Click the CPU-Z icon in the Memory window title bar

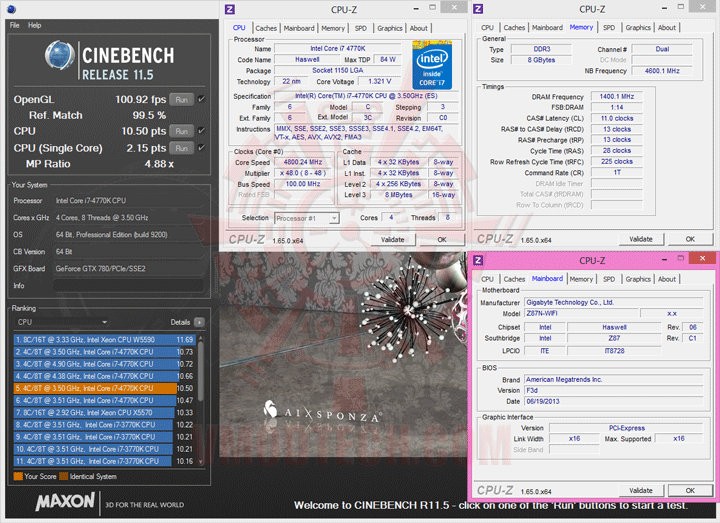tap(478, 9)
